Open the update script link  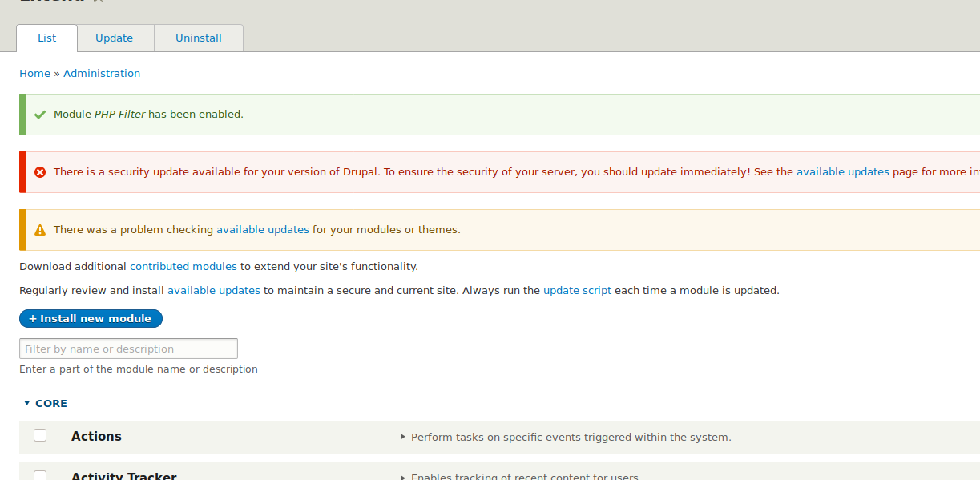coord(577,291)
